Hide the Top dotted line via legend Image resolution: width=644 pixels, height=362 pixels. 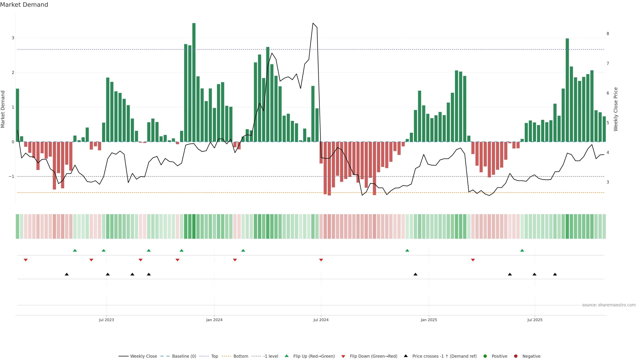pos(214,356)
